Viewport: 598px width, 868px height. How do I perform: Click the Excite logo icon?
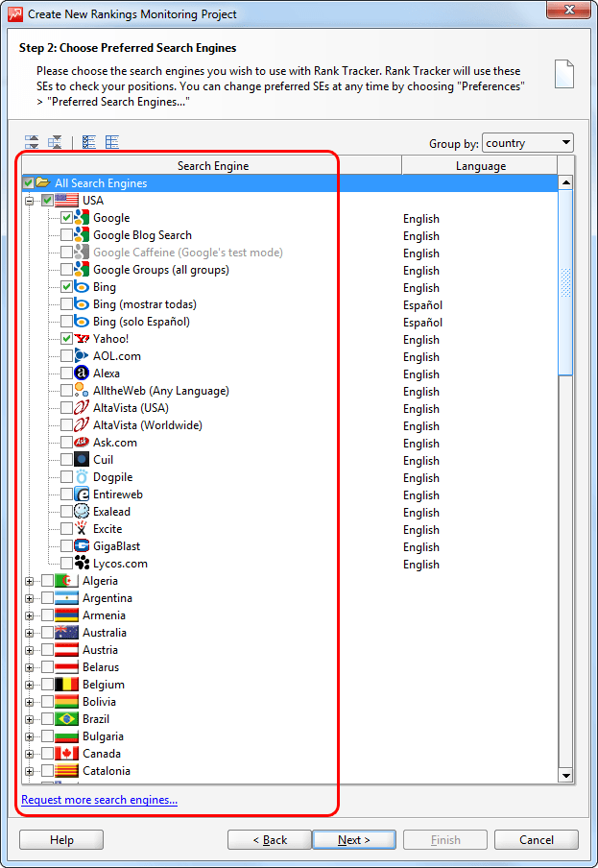tap(82, 529)
